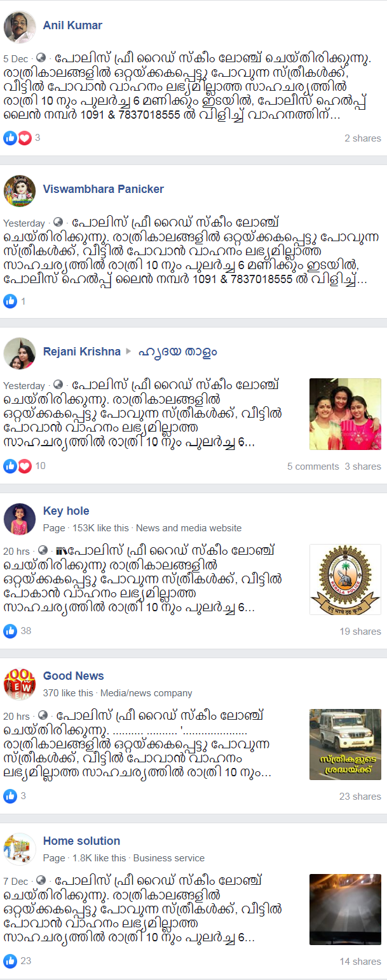Click the Key hole page avatar
387x980 pixels.
tap(20, 519)
